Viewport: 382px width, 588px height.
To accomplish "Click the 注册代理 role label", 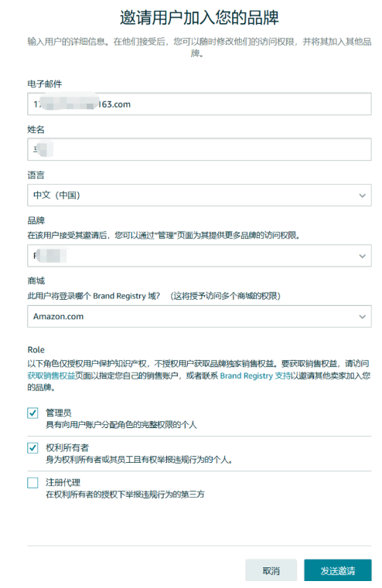I will [x=63, y=483].
